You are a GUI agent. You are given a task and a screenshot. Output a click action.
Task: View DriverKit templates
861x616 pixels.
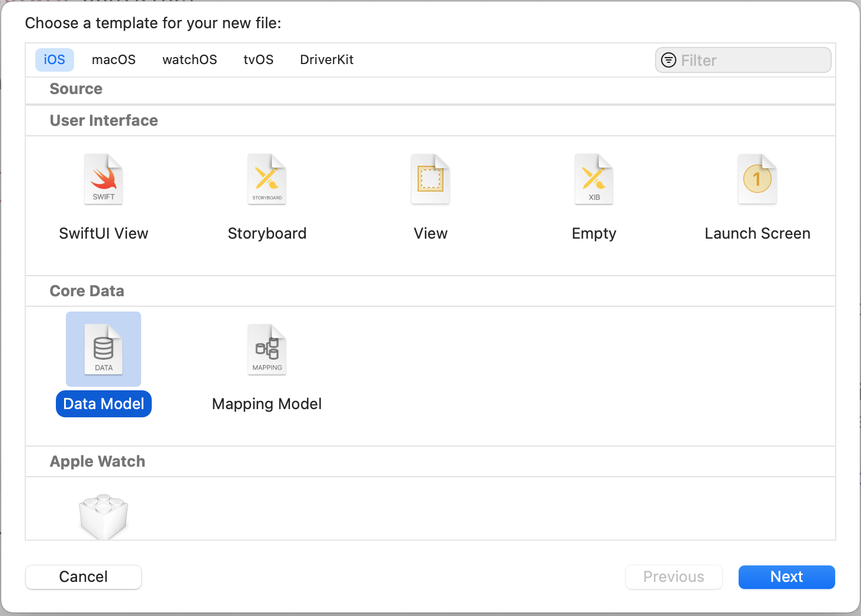(326, 59)
